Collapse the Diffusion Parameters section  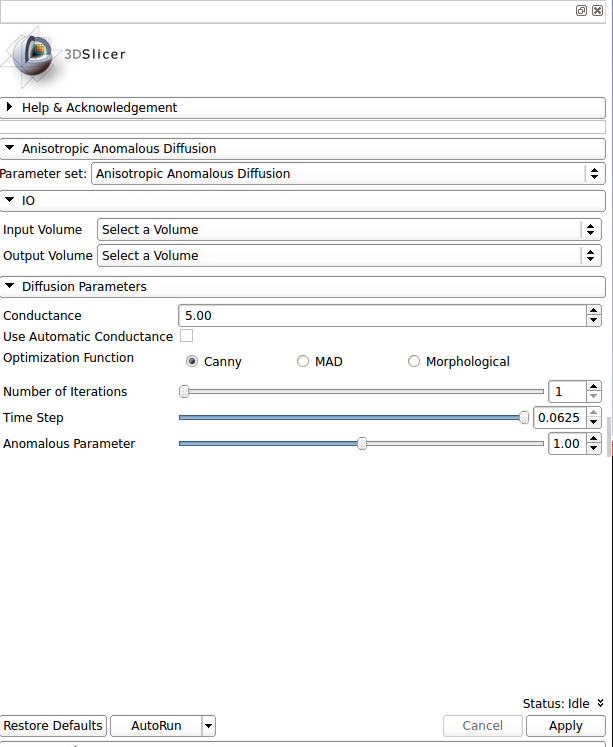pos(84,287)
